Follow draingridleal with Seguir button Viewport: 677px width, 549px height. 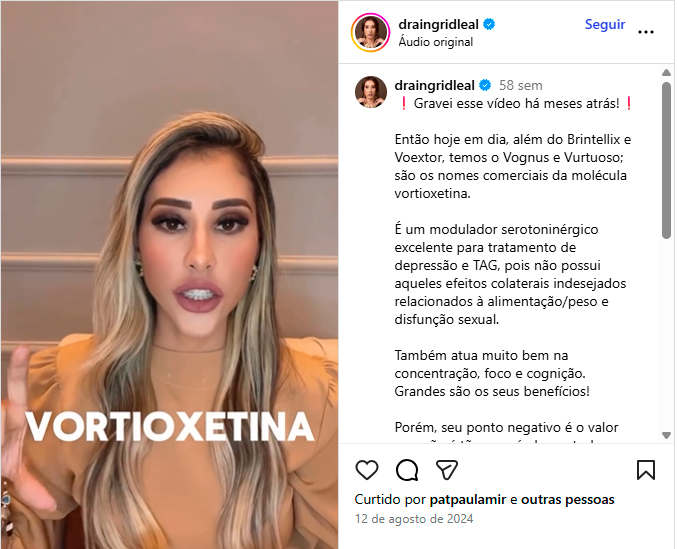[x=605, y=25]
